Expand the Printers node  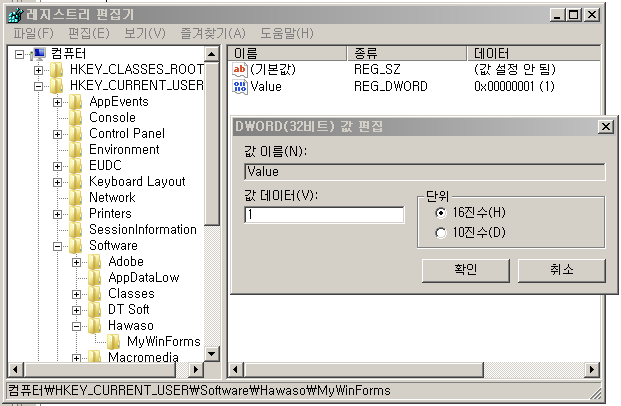(57, 214)
